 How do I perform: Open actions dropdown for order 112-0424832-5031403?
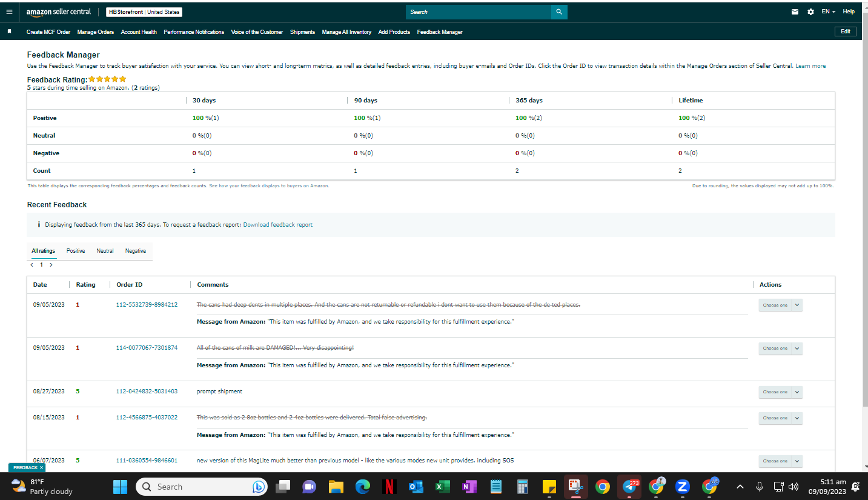(780, 392)
